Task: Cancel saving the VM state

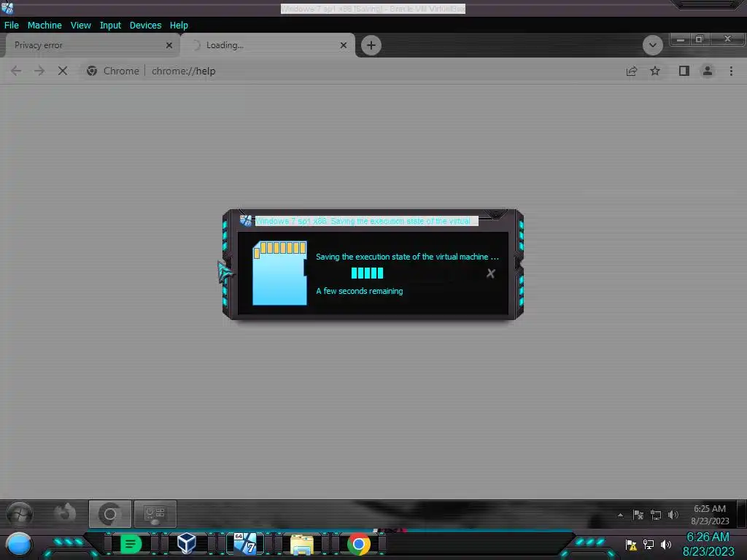Action: click(491, 273)
